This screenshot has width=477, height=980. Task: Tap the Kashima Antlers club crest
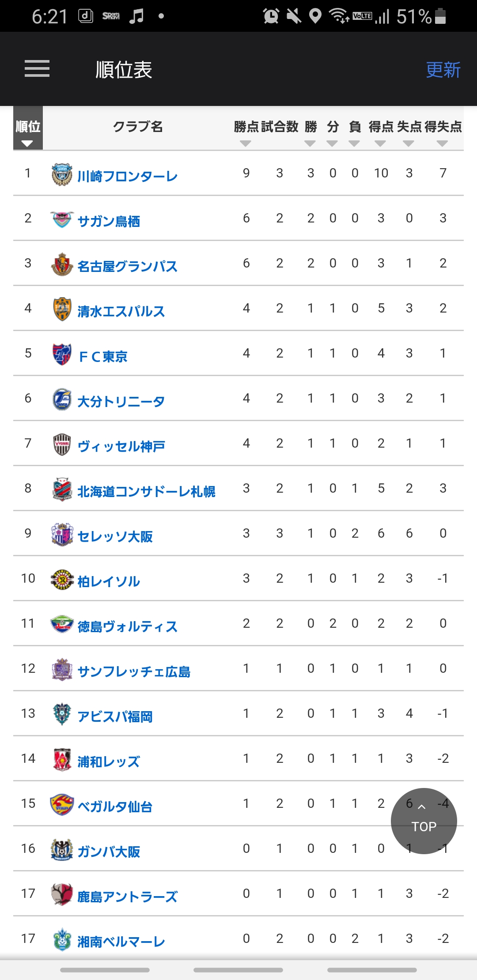[62, 894]
